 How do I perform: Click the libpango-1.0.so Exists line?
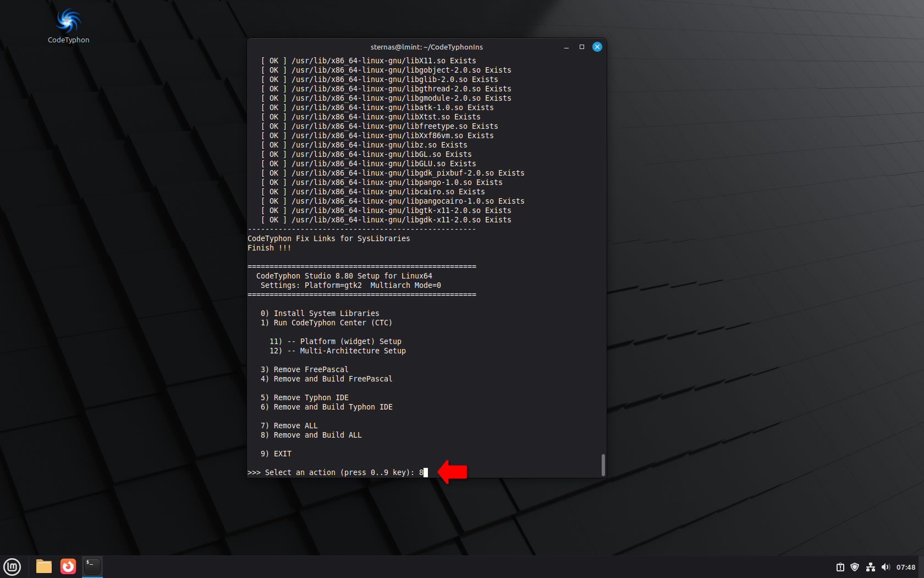click(382, 182)
